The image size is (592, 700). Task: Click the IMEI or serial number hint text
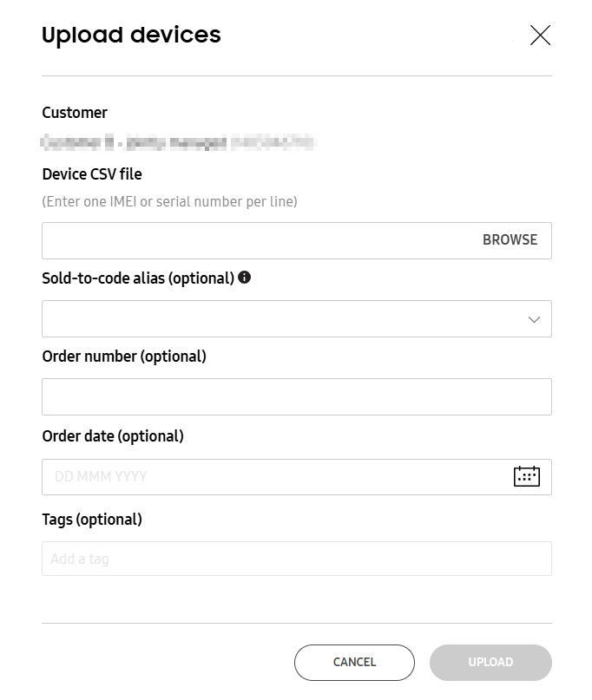(169, 201)
